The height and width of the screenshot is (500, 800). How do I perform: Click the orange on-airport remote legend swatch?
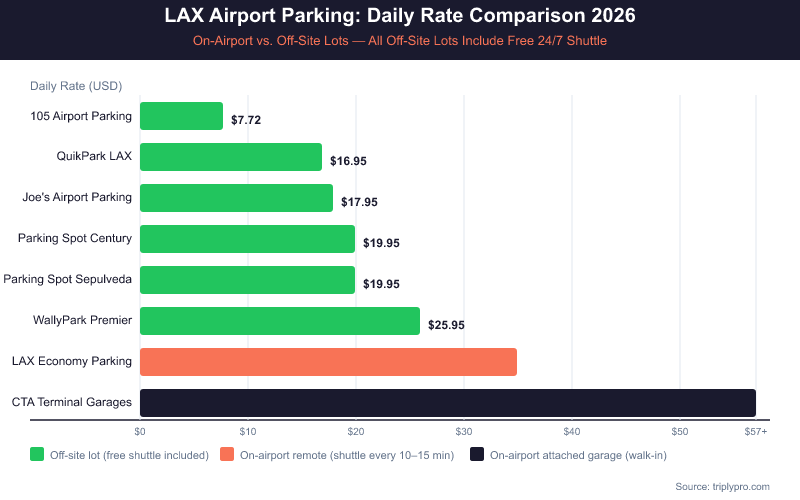[226, 455]
